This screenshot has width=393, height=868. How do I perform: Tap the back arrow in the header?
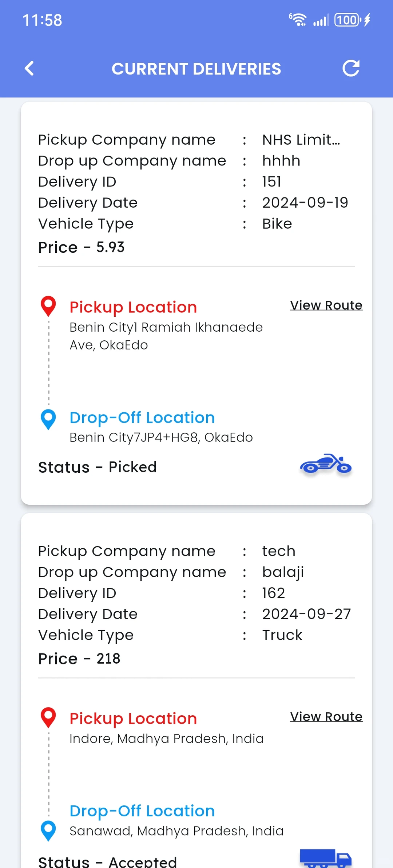29,68
